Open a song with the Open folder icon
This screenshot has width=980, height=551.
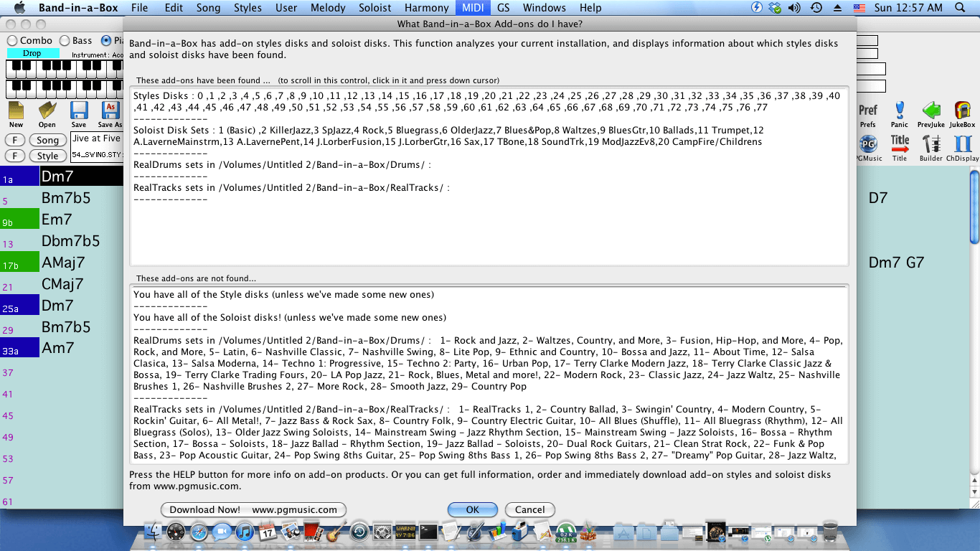[x=47, y=110]
